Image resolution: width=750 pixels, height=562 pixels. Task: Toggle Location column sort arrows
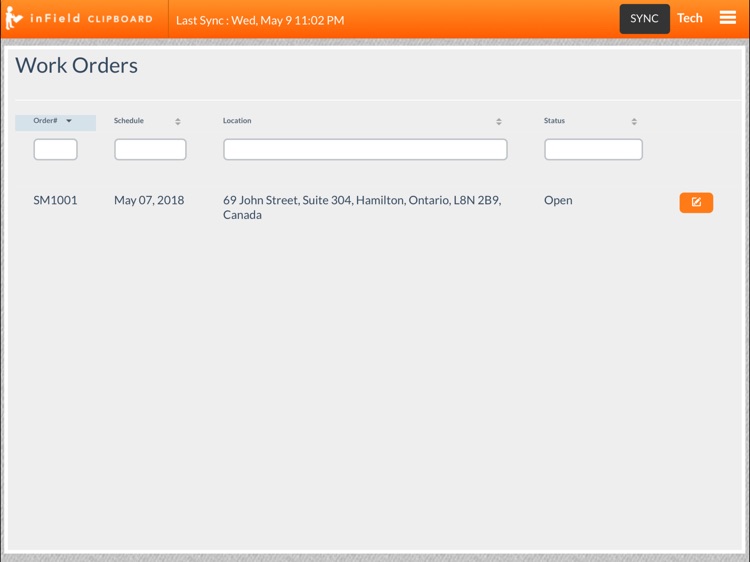click(499, 121)
